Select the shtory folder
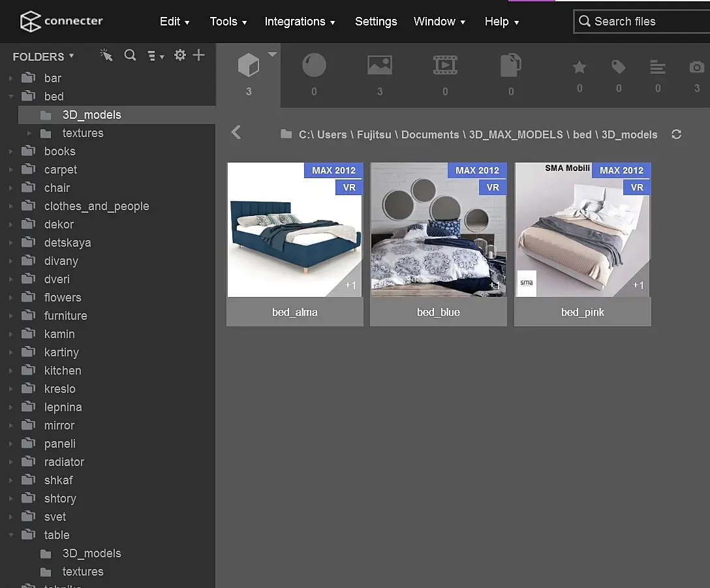Screen dimensions: 710x588 (60, 499)
